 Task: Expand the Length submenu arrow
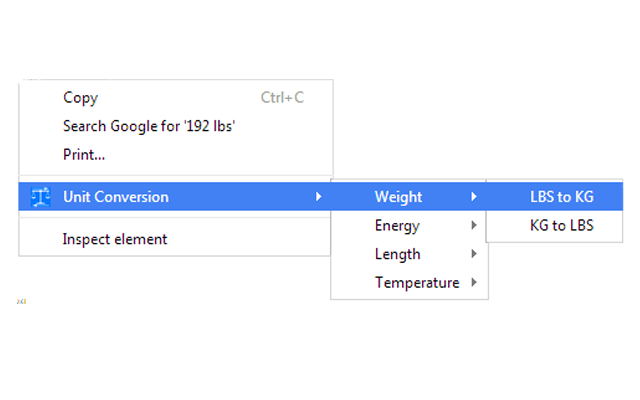tap(474, 254)
